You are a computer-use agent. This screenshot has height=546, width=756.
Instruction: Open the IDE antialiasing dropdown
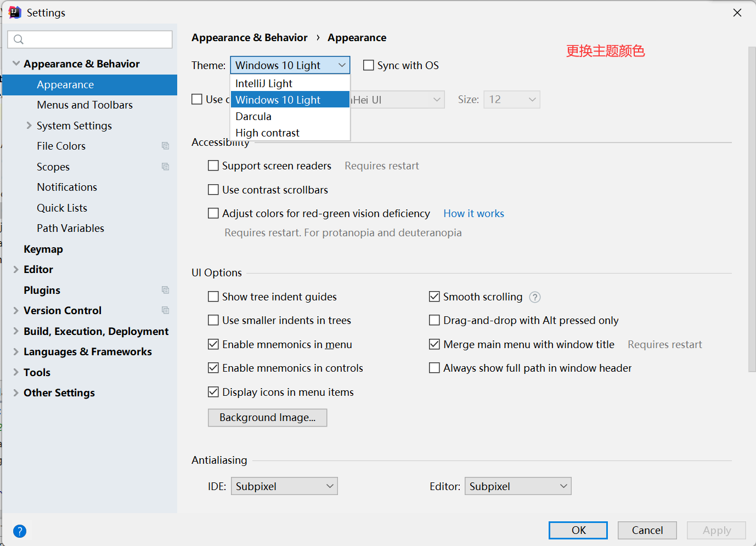pyautogui.click(x=284, y=486)
